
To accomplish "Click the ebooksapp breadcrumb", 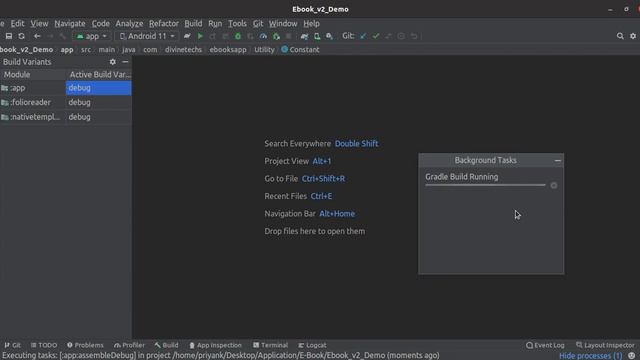I will (228, 50).
